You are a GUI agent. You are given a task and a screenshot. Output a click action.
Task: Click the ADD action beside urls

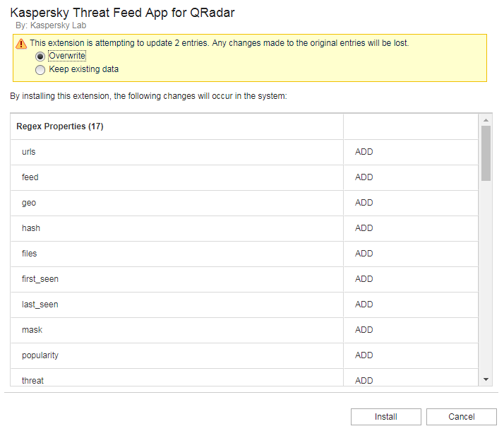click(364, 152)
